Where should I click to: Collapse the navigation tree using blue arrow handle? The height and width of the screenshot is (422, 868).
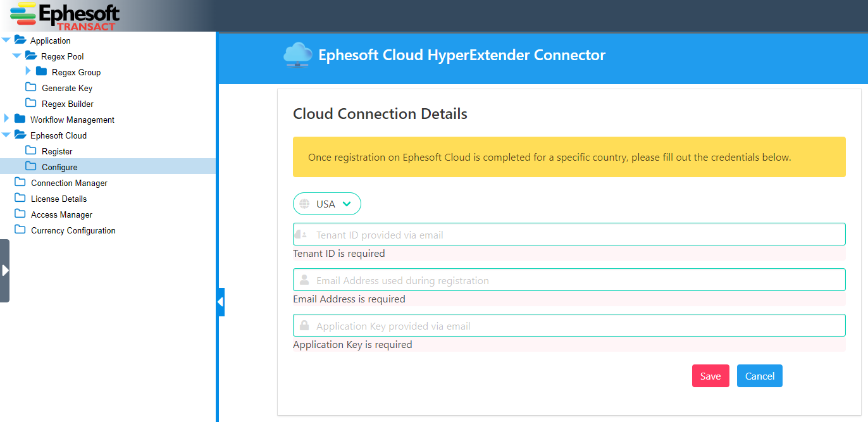pos(221,302)
